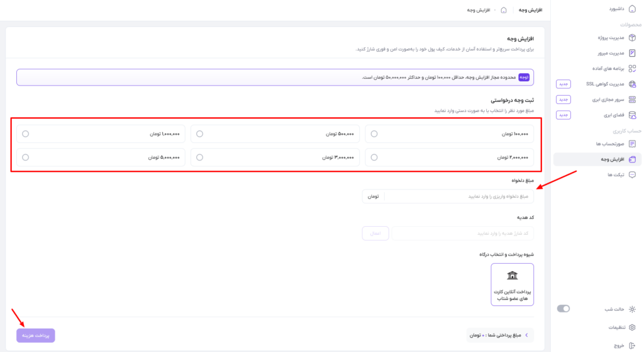Click برنامه های آماده apps icon

point(632,68)
